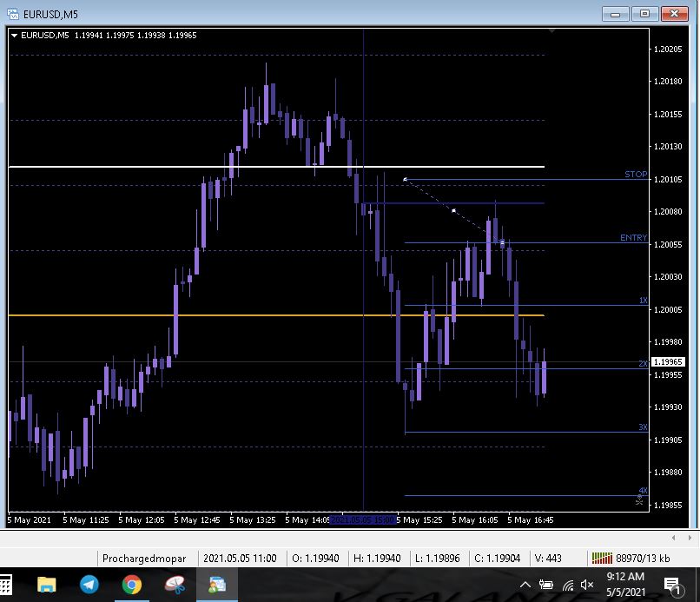Click the current price tag 1.19965

(667, 361)
